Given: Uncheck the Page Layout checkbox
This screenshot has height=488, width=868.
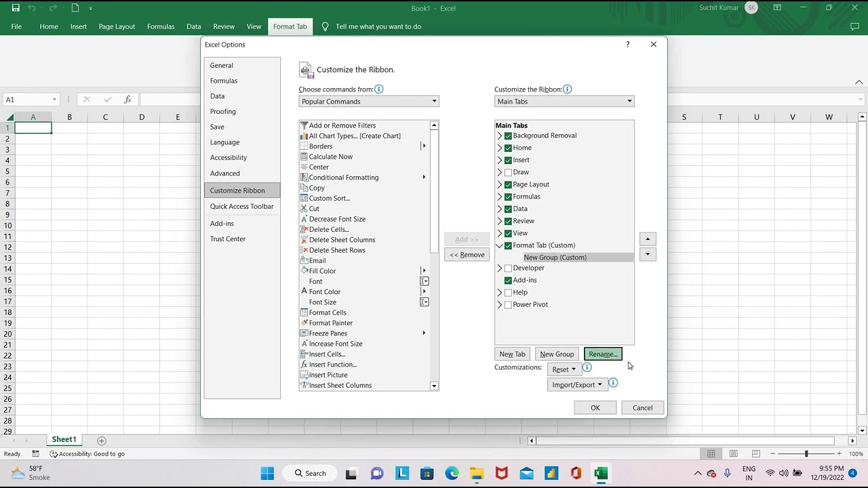Looking at the screenshot, I should point(508,184).
